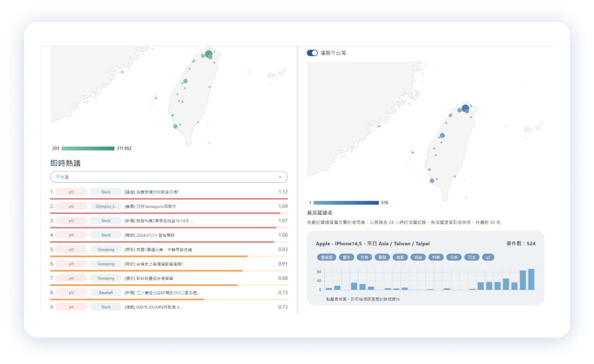Screen dimensions: 594x364
Task: Click the 0.88 score value
Action: (283, 278)
